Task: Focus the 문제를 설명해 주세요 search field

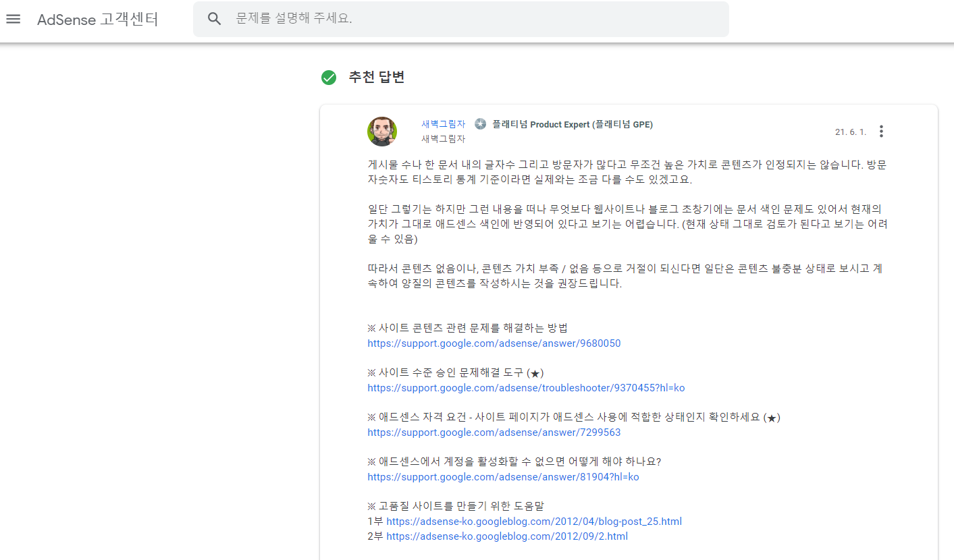Action: coord(461,19)
